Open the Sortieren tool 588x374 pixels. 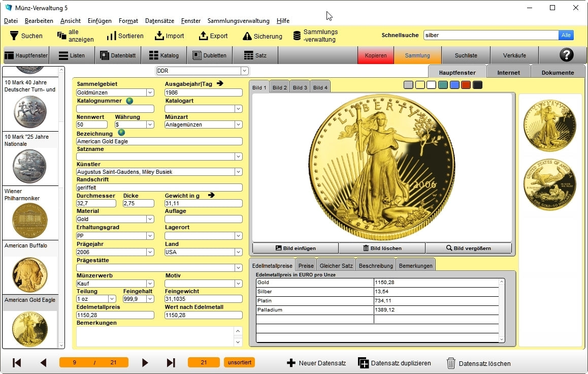pos(111,36)
